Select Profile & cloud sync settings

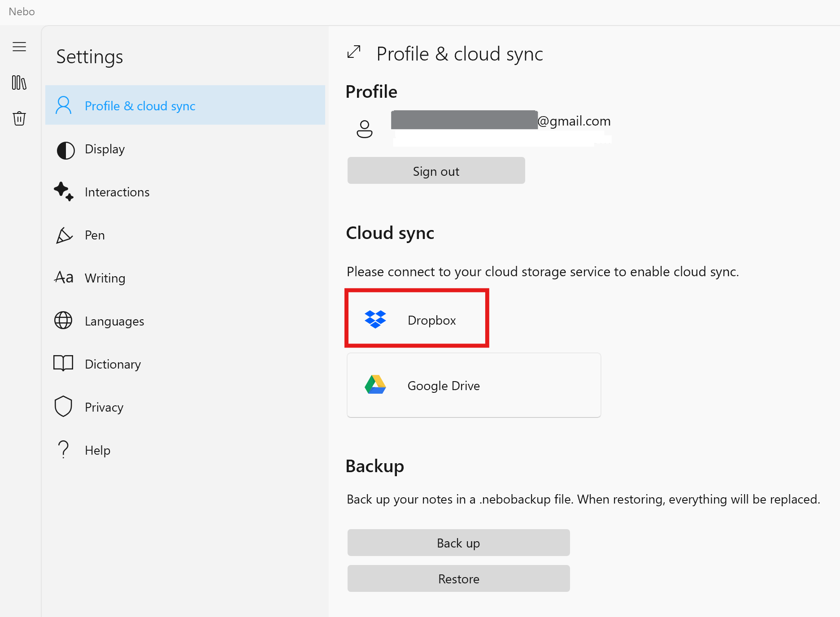pos(185,105)
